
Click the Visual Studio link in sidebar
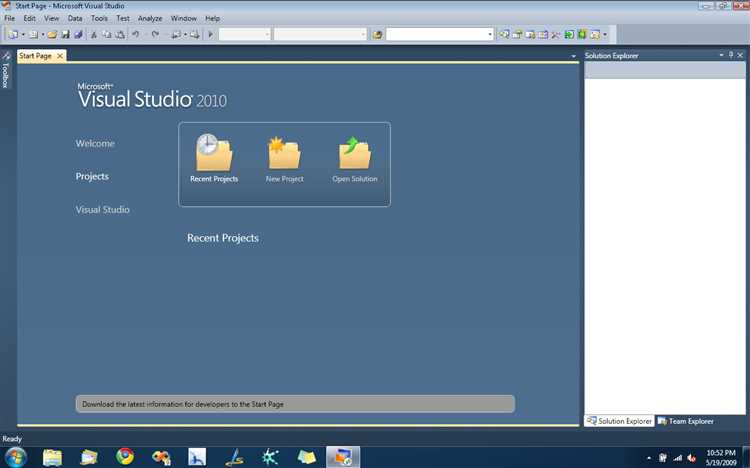point(102,210)
